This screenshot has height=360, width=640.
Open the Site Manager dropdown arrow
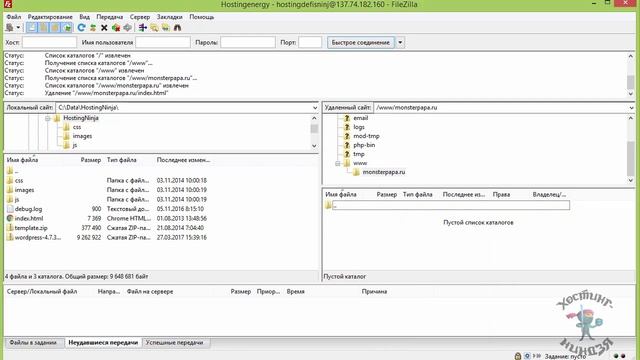[18, 28]
